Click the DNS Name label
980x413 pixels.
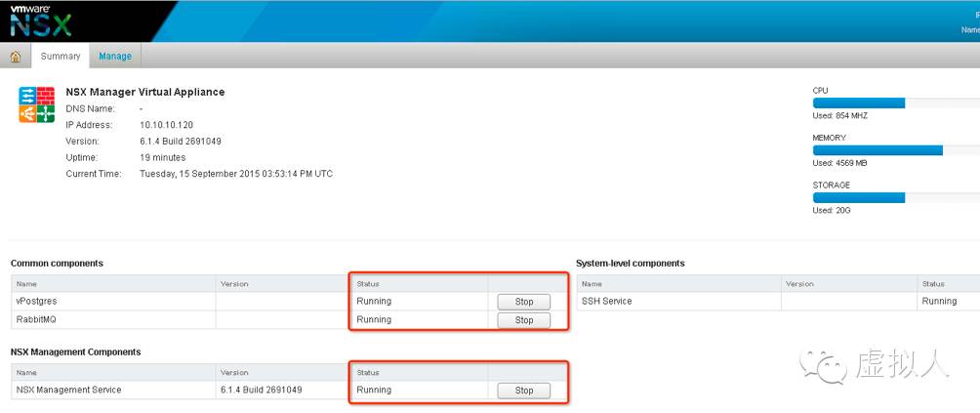pos(90,108)
